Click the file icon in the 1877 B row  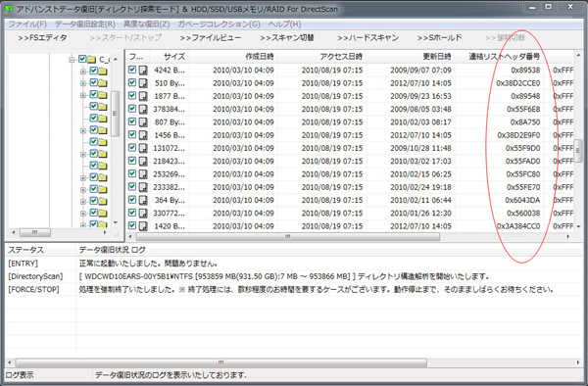[143, 96]
